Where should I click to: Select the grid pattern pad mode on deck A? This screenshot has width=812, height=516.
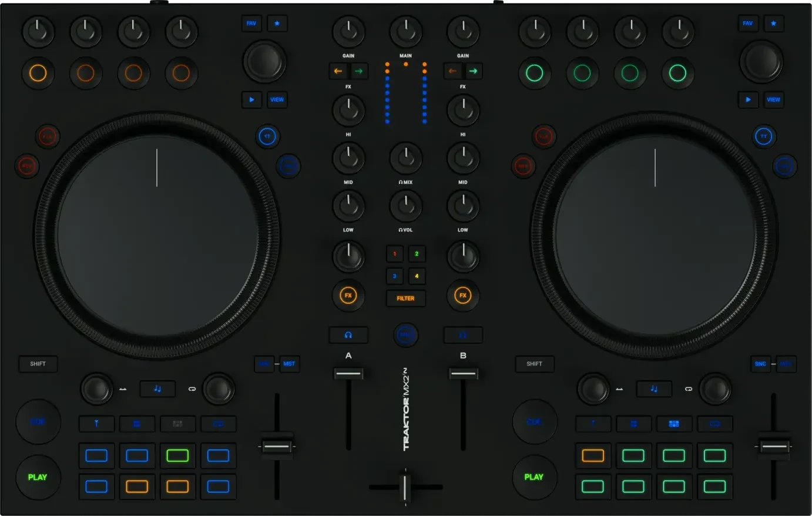177,424
